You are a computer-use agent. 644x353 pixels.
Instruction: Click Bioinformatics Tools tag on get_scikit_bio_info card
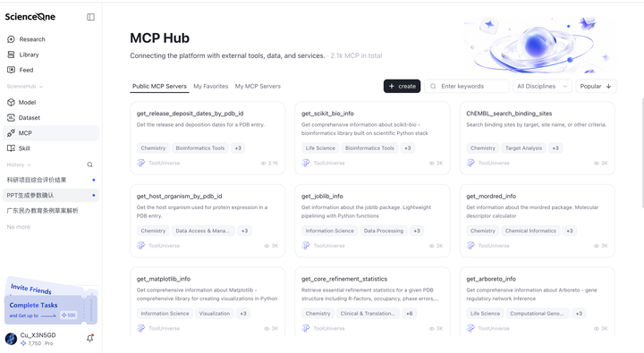(x=369, y=148)
